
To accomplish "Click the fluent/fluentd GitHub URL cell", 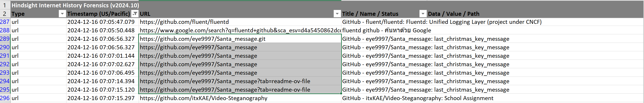I will pyautogui.click(x=184, y=22).
